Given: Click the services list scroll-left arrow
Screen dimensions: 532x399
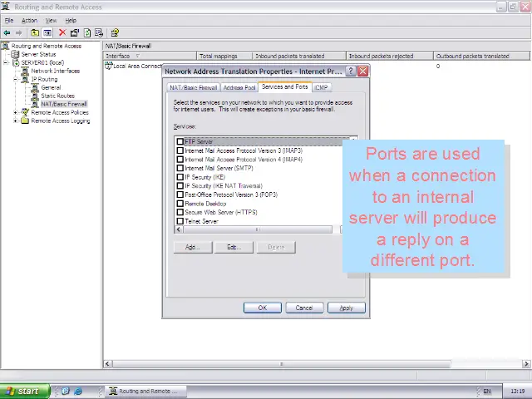Looking at the screenshot, I should point(179,229).
